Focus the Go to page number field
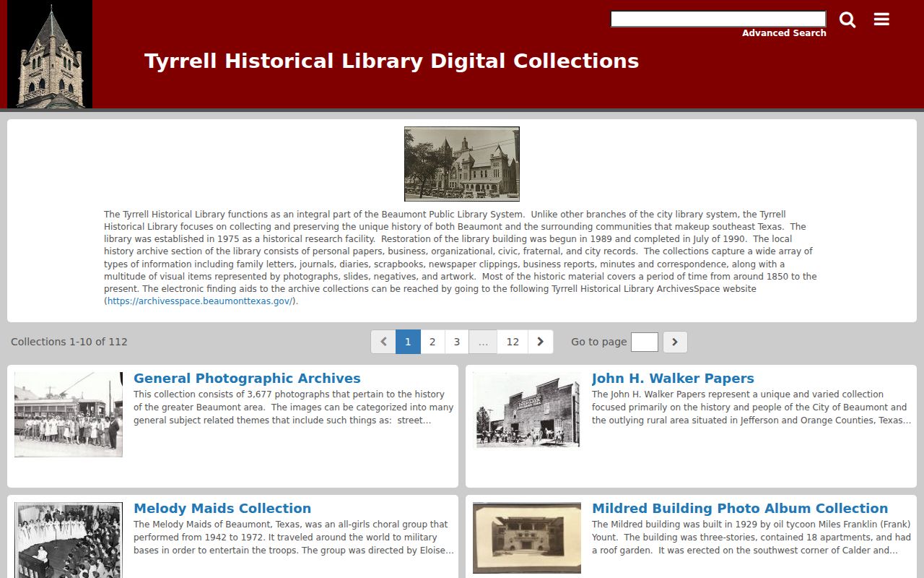 [645, 342]
